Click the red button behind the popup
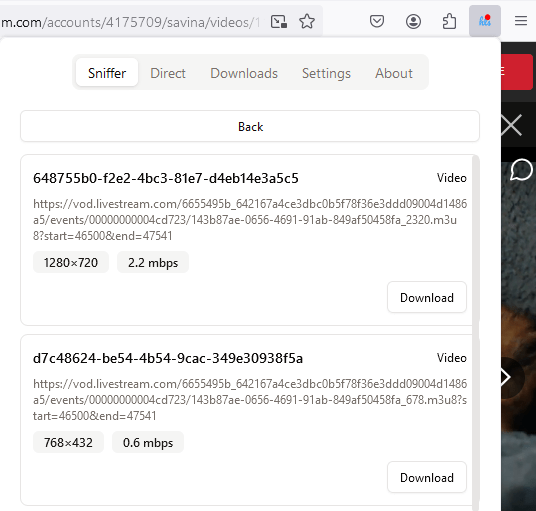The width and height of the screenshot is (536, 511). click(517, 72)
